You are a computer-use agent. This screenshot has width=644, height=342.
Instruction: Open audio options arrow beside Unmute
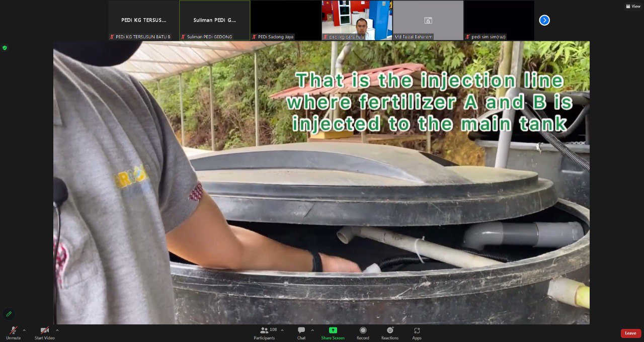[x=24, y=330]
